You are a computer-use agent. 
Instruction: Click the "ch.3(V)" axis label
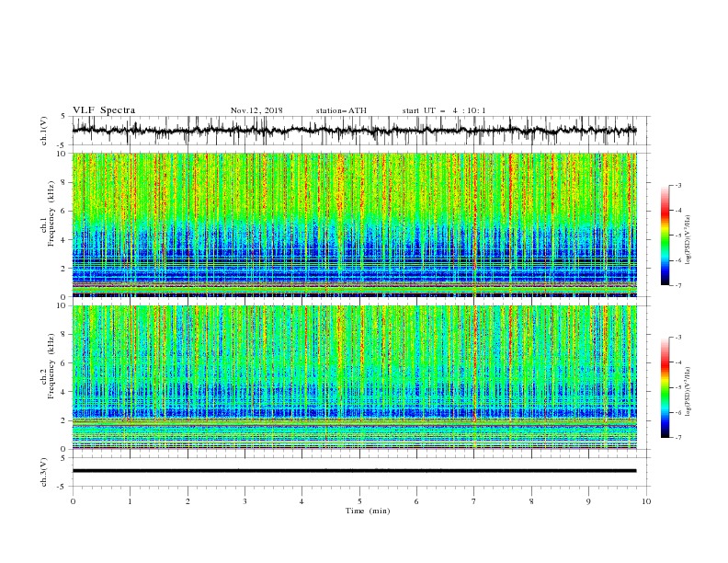[x=44, y=472]
